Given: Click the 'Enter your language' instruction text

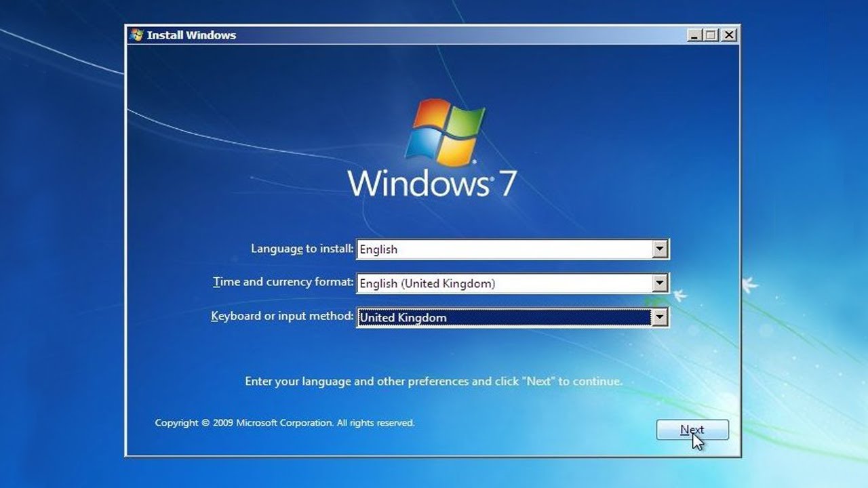Looking at the screenshot, I should coord(433,382).
